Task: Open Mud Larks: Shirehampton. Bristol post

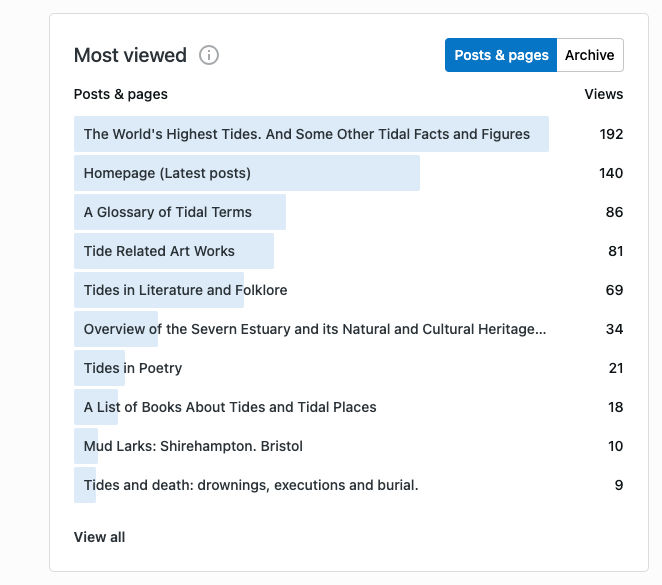Action: point(193,446)
